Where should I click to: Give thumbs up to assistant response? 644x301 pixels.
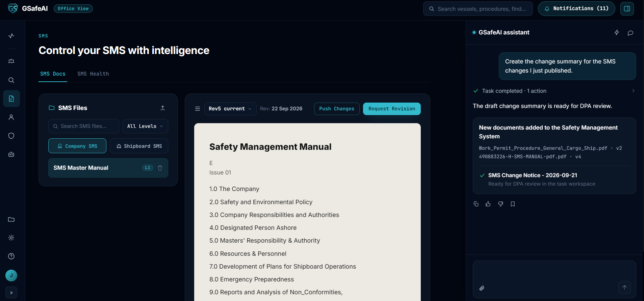click(x=488, y=204)
